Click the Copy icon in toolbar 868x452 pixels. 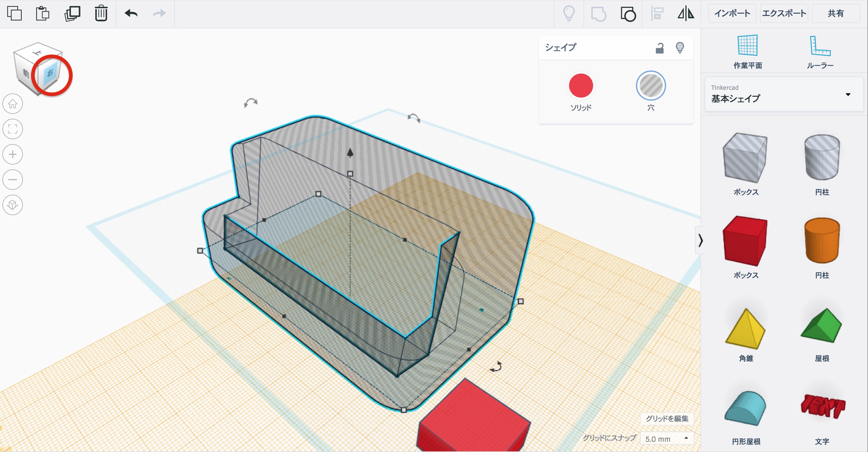click(14, 14)
